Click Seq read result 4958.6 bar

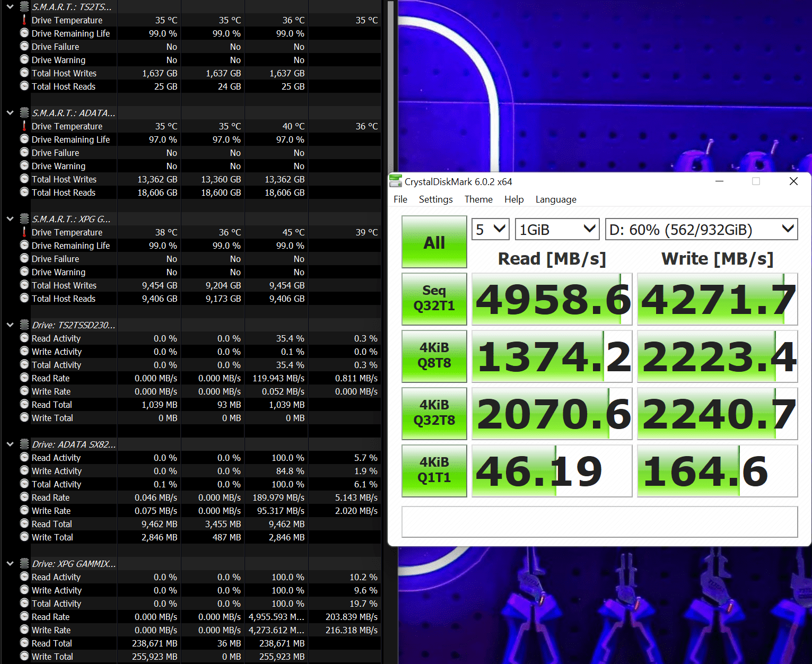click(x=552, y=299)
